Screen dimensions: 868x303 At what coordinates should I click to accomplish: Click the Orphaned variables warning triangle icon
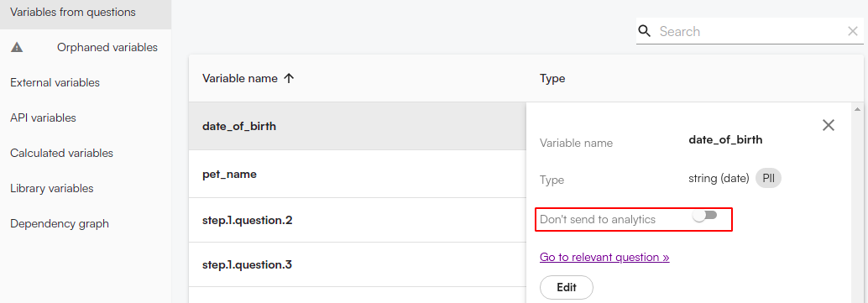tap(17, 48)
